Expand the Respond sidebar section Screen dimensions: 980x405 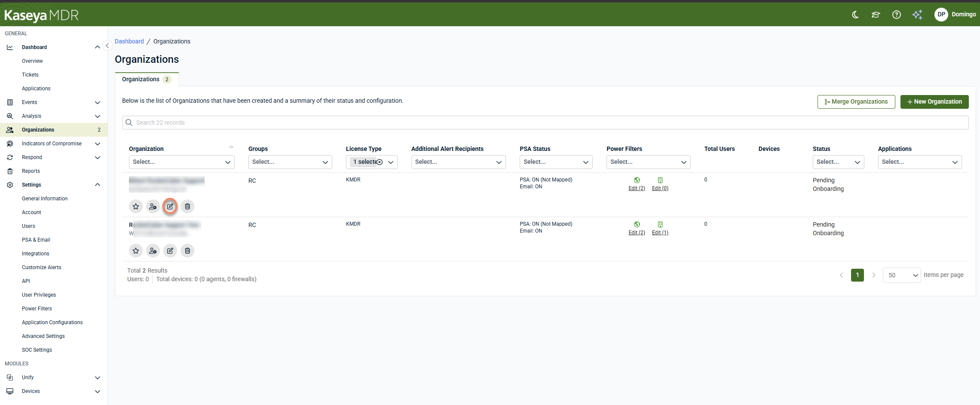[98, 157]
